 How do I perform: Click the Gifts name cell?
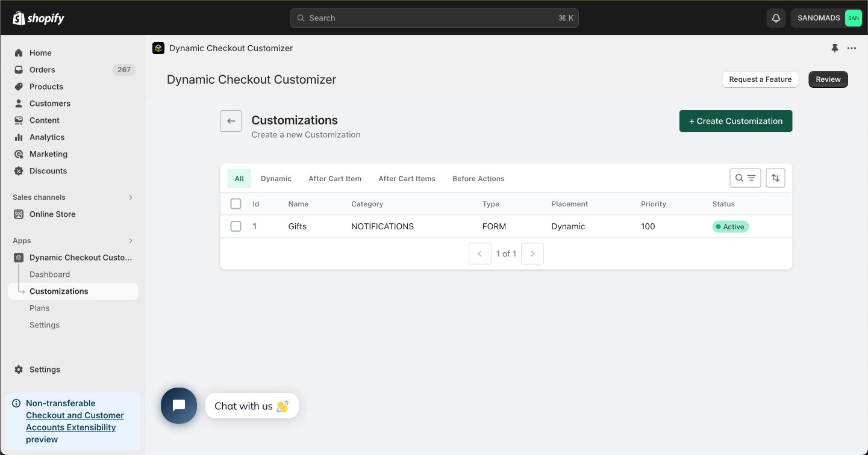pyautogui.click(x=298, y=227)
